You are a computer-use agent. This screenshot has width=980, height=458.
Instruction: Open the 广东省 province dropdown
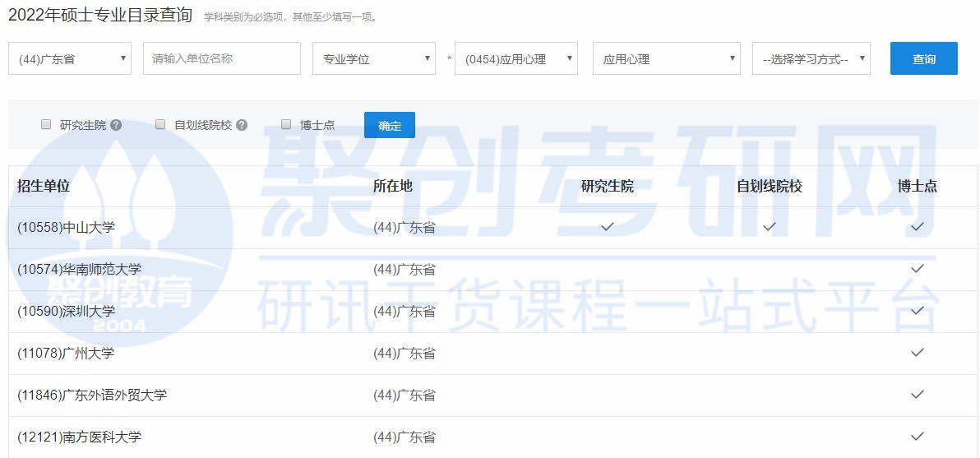[70, 58]
